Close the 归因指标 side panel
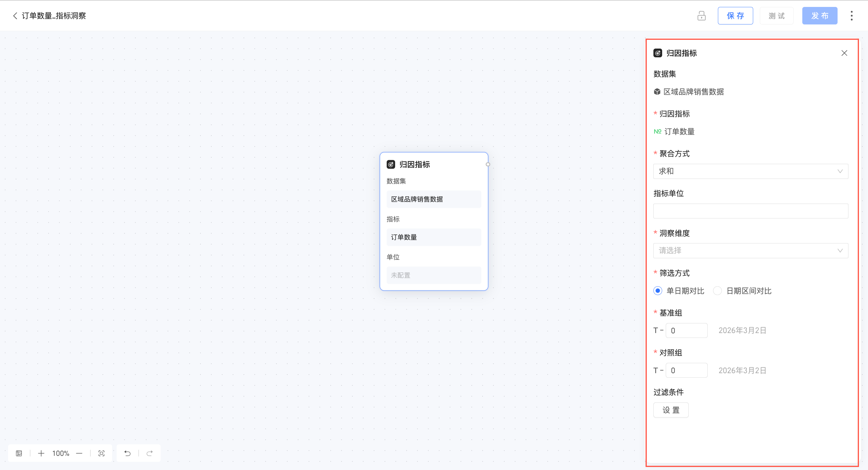This screenshot has height=470, width=868. coord(844,53)
